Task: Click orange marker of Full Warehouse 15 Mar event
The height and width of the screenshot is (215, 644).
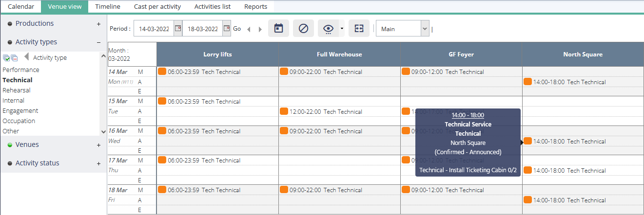Action: point(284,111)
